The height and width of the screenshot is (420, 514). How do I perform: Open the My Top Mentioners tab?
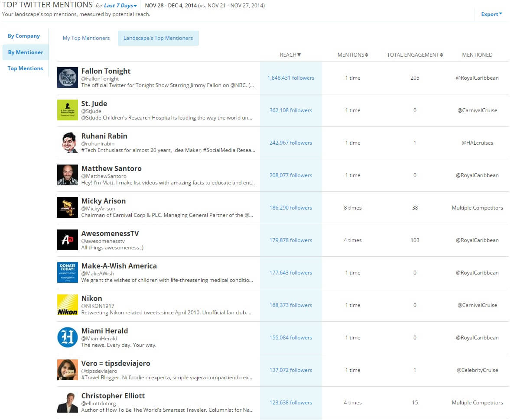(x=86, y=38)
